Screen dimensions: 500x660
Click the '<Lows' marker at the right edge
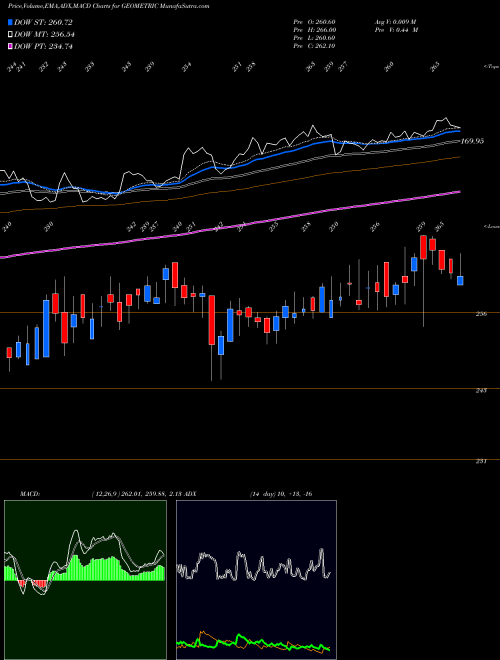[x=491, y=226]
